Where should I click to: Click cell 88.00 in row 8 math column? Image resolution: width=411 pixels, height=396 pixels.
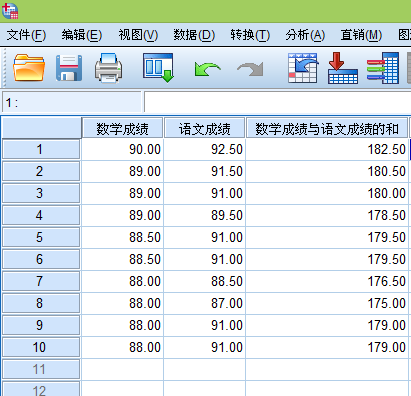pos(122,303)
